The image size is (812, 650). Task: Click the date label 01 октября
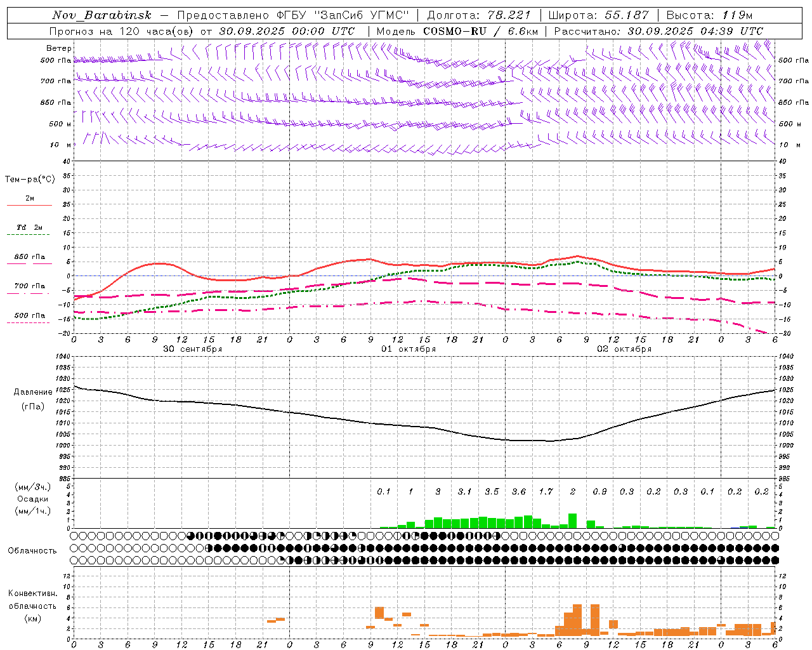coord(409,349)
